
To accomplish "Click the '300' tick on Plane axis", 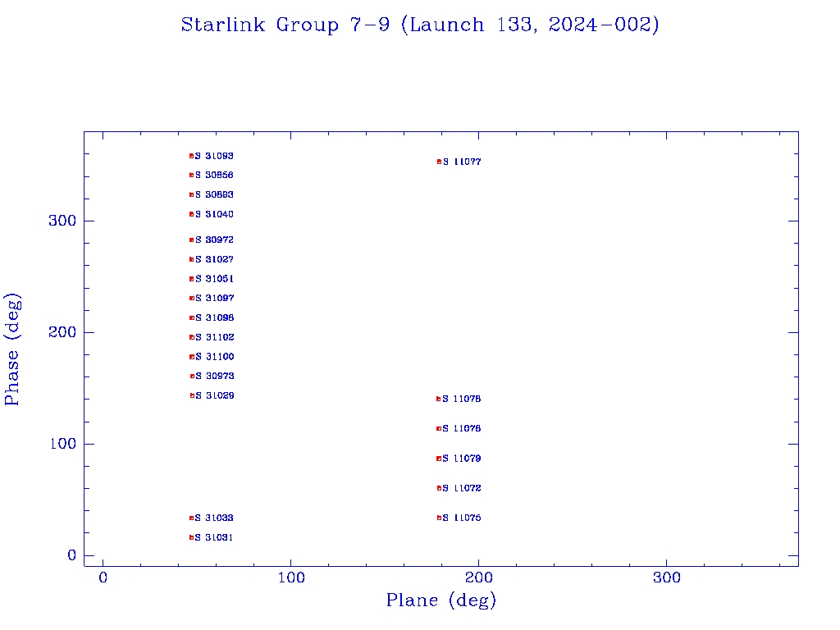I will (x=666, y=577).
